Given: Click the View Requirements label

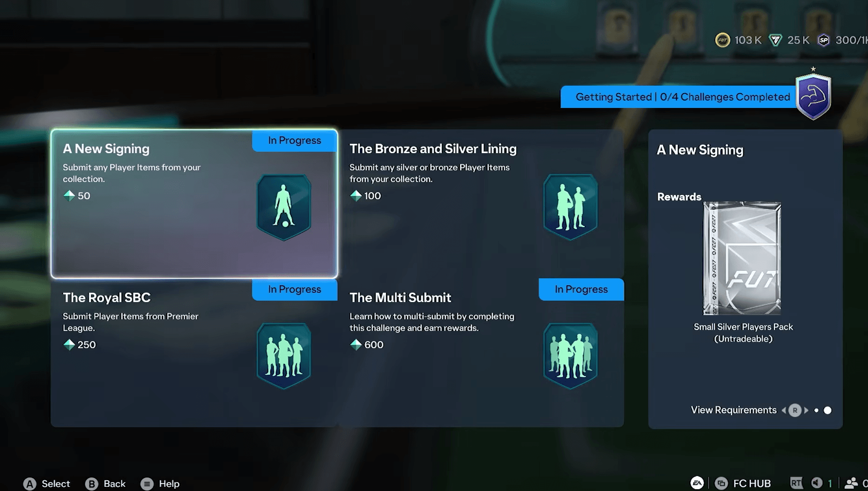Looking at the screenshot, I should point(734,410).
